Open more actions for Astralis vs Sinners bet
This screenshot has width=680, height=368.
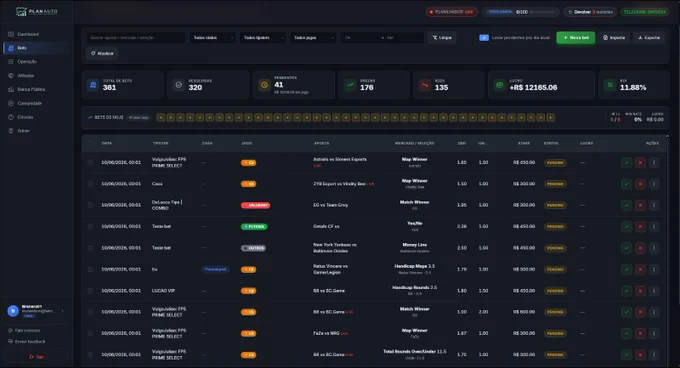(654, 163)
